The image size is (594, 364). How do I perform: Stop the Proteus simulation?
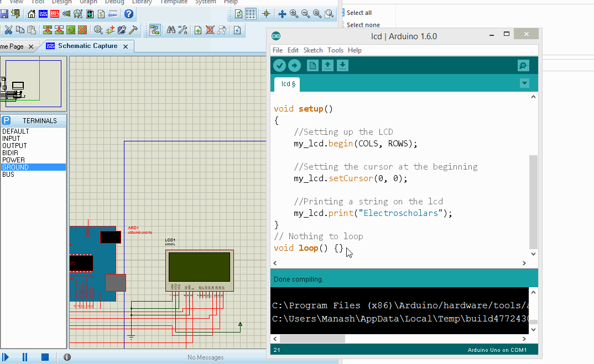tap(45, 357)
